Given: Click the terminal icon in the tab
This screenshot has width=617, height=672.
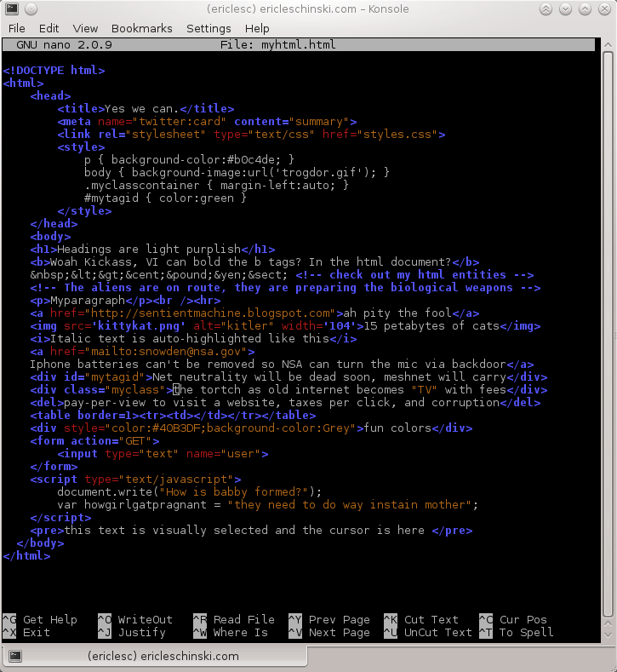Looking at the screenshot, I should [15, 656].
